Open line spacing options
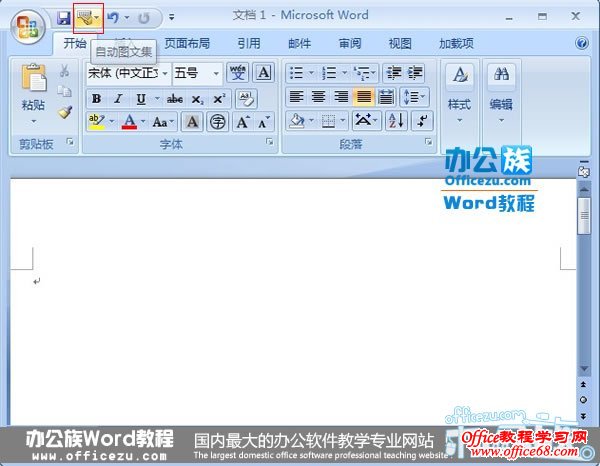600x466 pixels. (x=414, y=97)
